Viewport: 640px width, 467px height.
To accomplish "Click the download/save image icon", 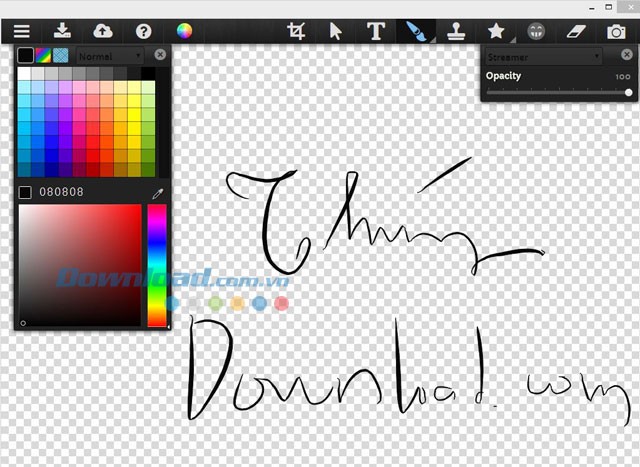I will (62, 31).
